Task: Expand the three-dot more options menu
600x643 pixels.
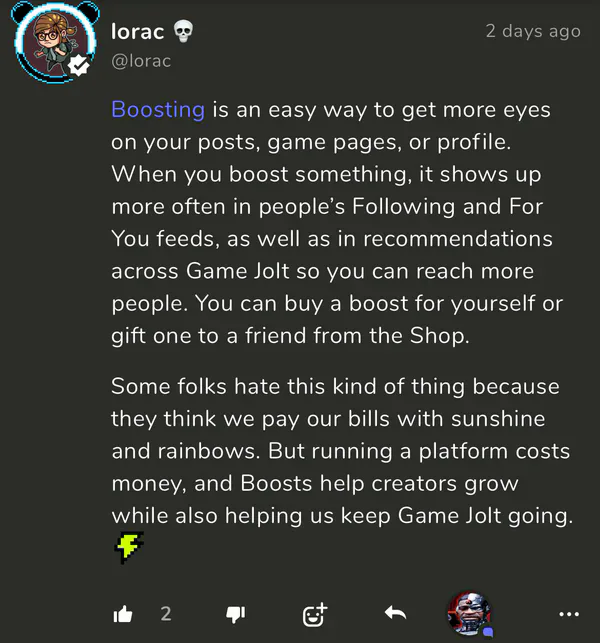Action: [x=569, y=613]
